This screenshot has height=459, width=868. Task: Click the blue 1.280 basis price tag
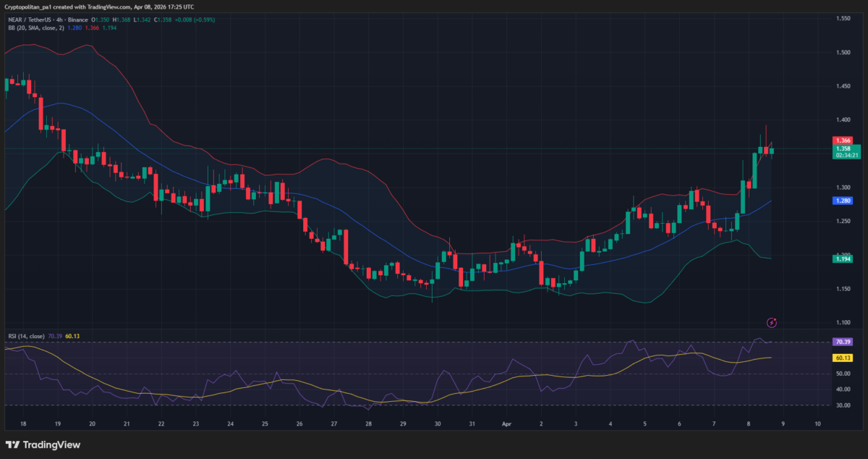(841, 201)
